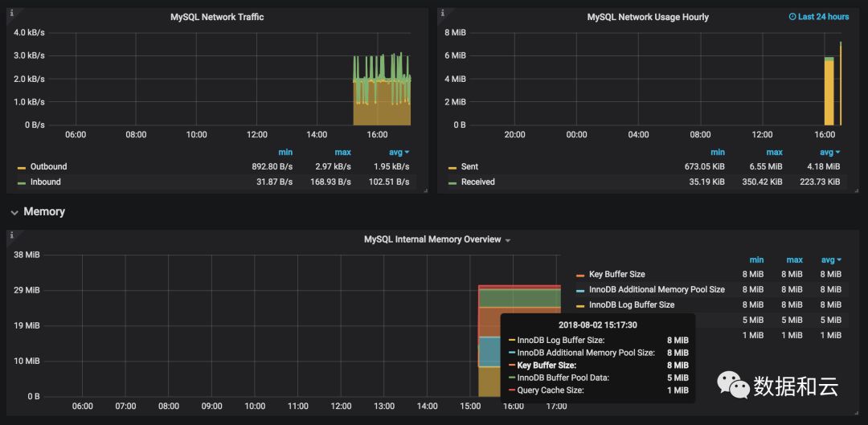Open MySQL Network Usage Hourly title menu
Image resolution: width=868 pixels, height=425 pixels.
tap(648, 17)
